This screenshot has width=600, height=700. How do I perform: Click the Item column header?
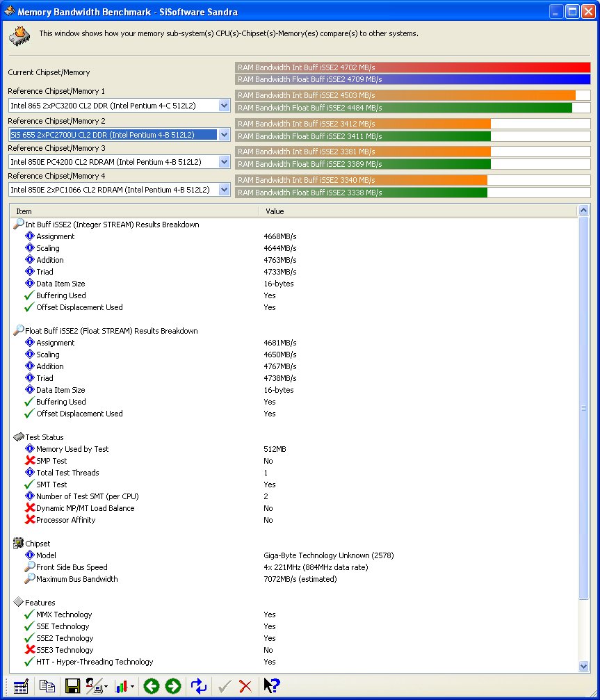tap(134, 211)
